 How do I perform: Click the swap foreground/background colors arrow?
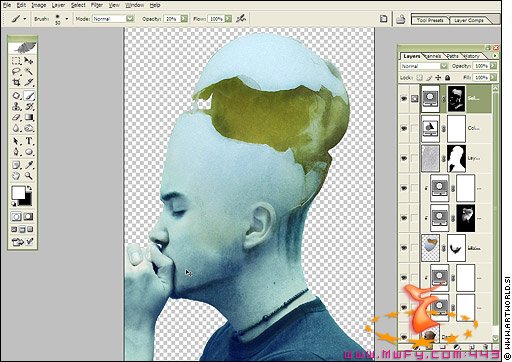[x=29, y=189]
